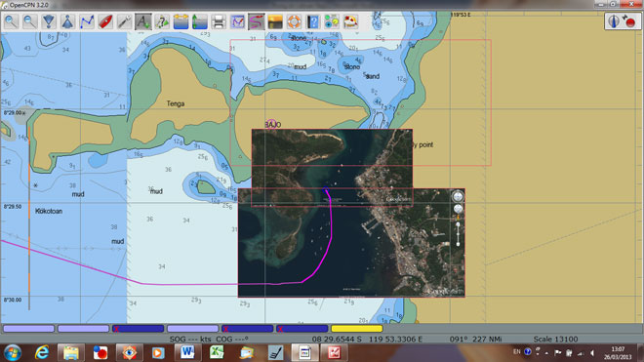Image resolution: width=644 pixels, height=362 pixels.
Task: Open Microsoft Word from the taskbar
Action: click(x=187, y=352)
